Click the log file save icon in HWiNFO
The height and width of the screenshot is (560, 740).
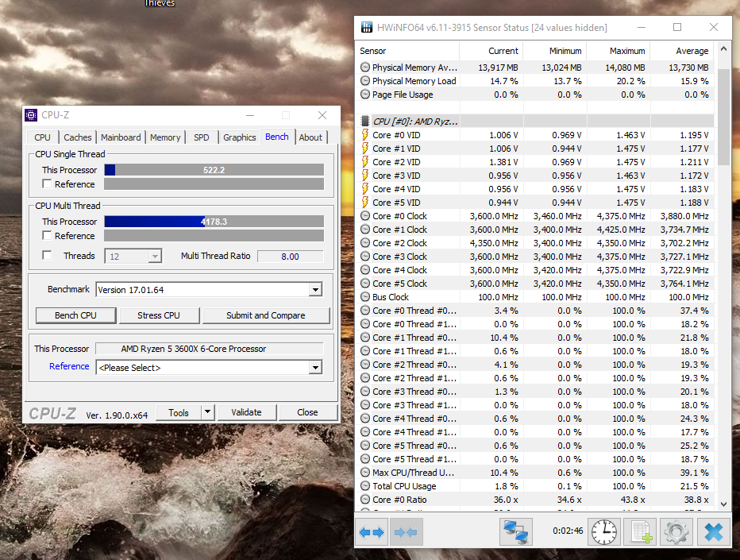640,532
